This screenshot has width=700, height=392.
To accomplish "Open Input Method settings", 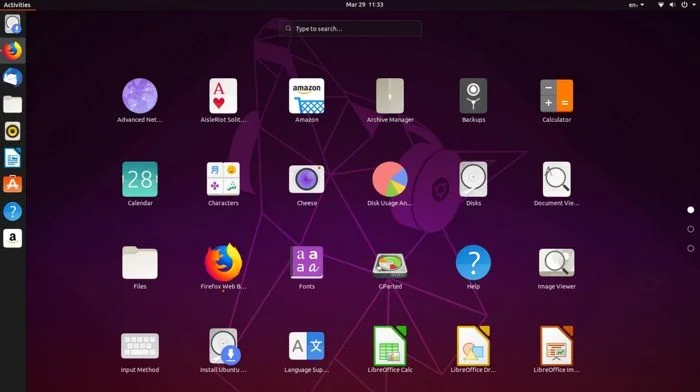I will (x=140, y=346).
